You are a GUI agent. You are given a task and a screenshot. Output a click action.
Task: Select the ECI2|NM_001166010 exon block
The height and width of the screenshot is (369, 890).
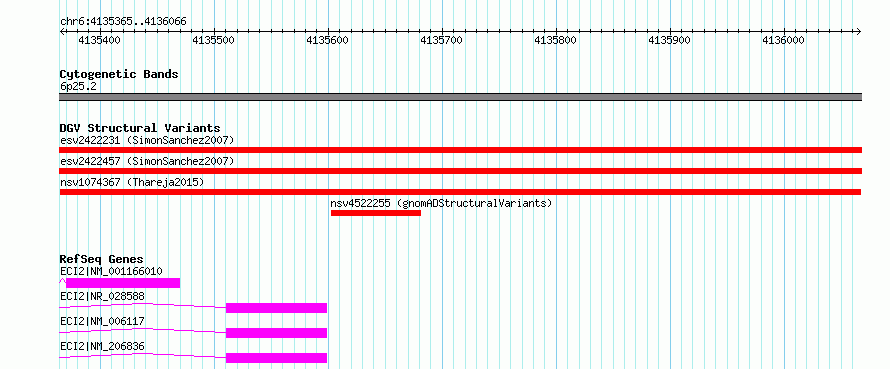(x=123, y=283)
